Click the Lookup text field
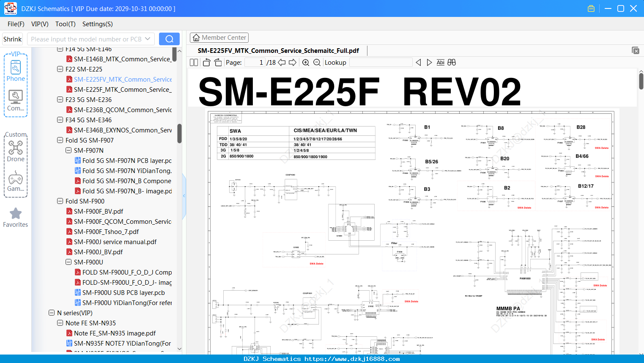This screenshot has height=363, width=644. (381, 63)
